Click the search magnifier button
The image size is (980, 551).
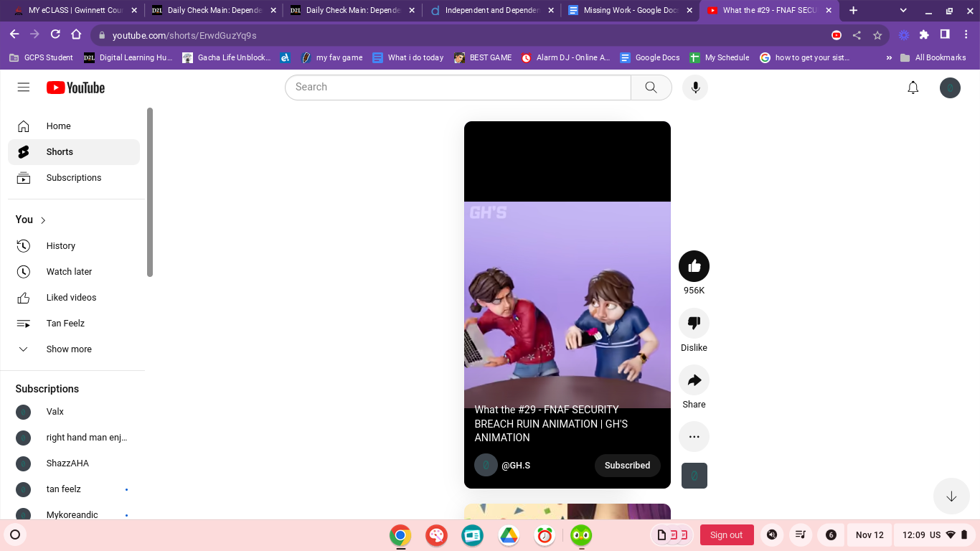tap(651, 88)
